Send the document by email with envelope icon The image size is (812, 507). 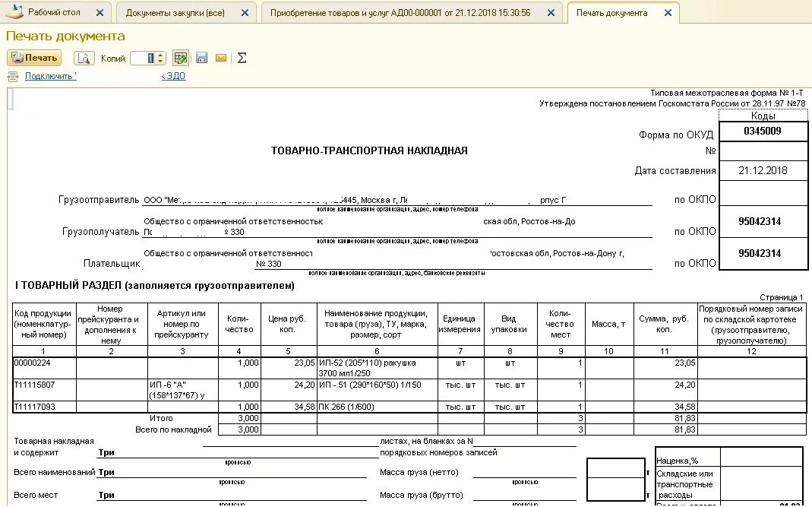click(221, 58)
